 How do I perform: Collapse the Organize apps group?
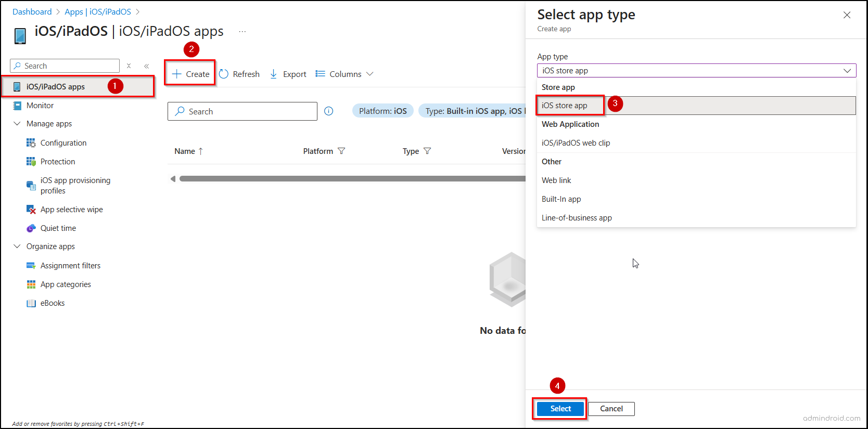click(x=17, y=246)
